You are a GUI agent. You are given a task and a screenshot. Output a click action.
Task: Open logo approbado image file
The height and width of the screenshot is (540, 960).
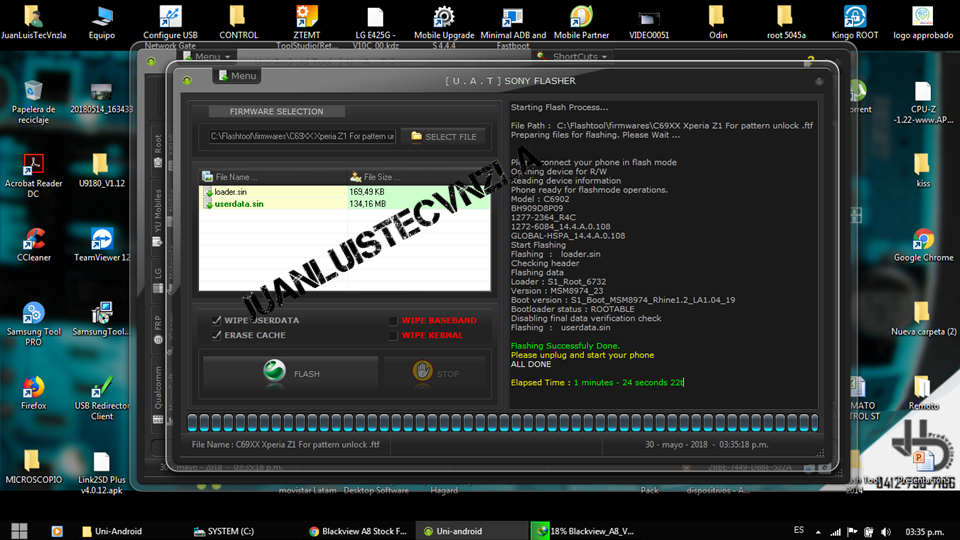923,22
